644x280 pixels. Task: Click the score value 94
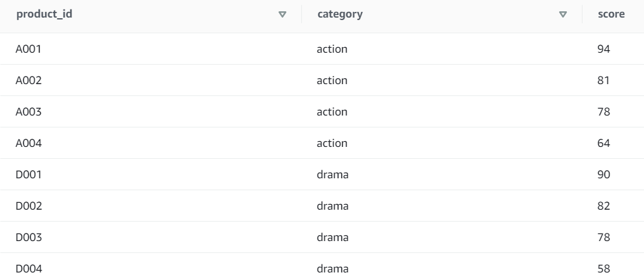[x=604, y=49]
